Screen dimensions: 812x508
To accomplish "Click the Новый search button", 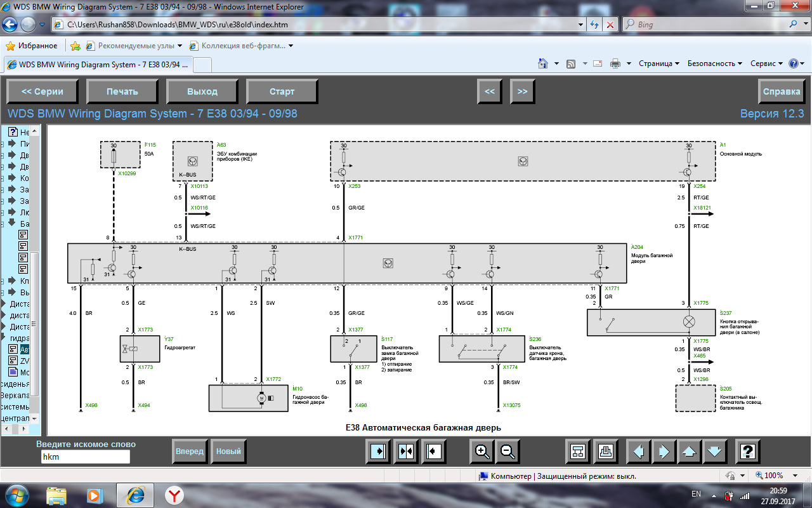I will point(228,451).
